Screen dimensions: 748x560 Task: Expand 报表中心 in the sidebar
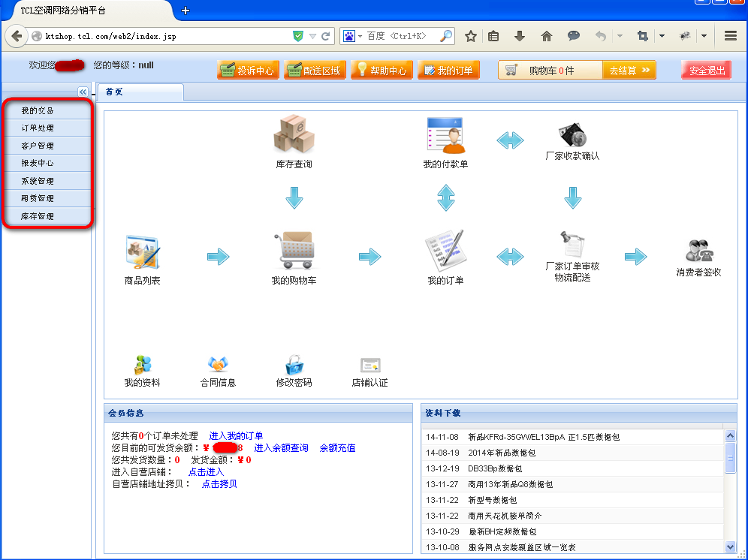pos(48,163)
